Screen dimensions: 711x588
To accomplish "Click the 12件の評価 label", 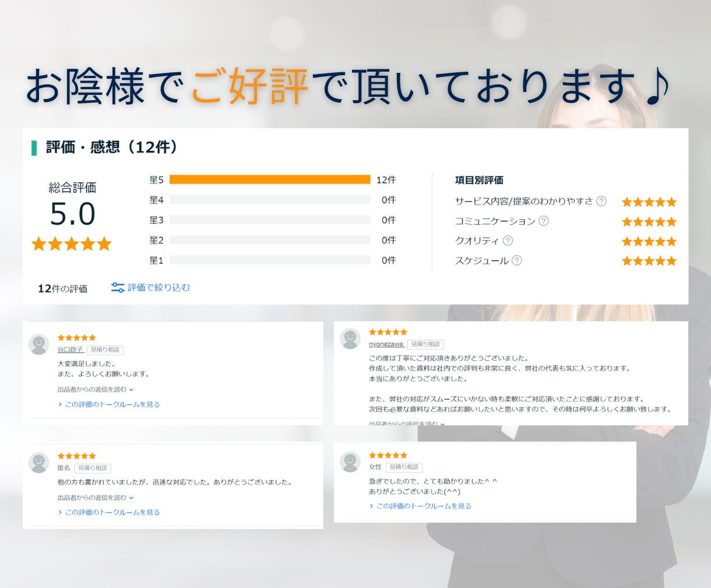I will tap(62, 288).
